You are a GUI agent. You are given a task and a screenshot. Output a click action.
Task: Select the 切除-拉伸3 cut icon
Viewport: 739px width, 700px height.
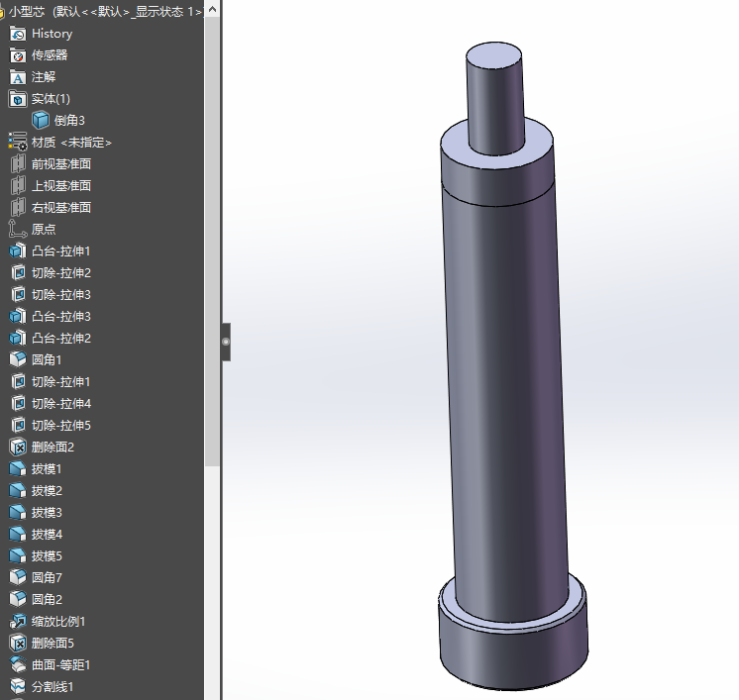click(x=18, y=295)
